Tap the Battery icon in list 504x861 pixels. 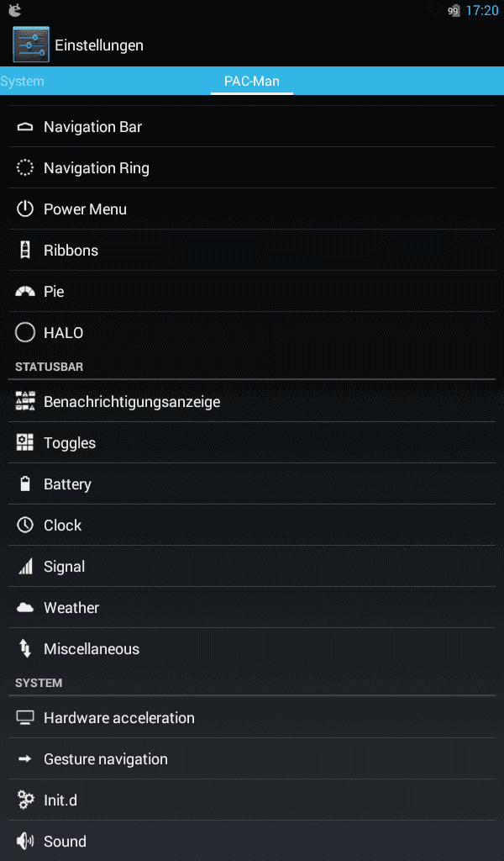tap(25, 483)
